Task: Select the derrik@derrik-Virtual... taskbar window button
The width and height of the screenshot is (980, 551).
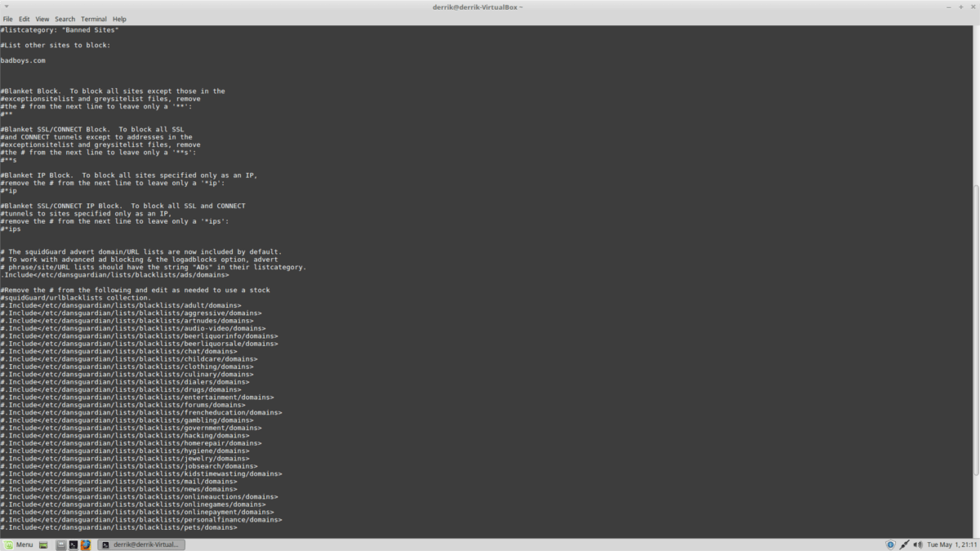Action: point(141,544)
